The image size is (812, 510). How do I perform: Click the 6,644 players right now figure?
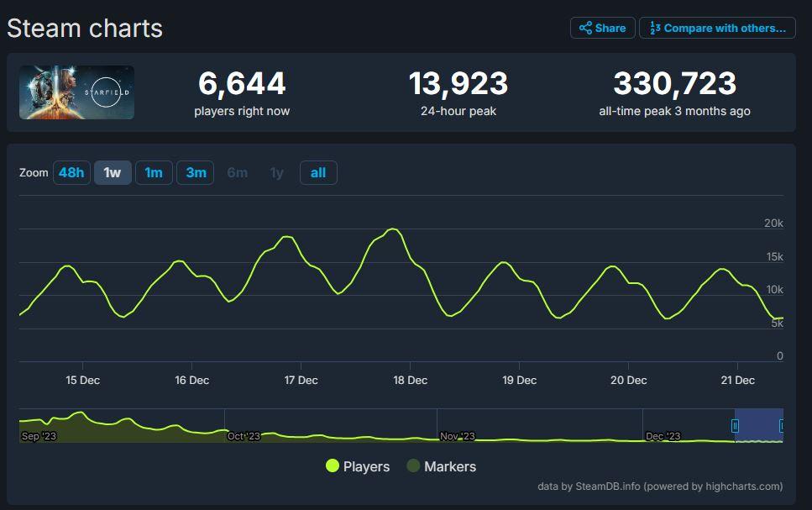242,83
